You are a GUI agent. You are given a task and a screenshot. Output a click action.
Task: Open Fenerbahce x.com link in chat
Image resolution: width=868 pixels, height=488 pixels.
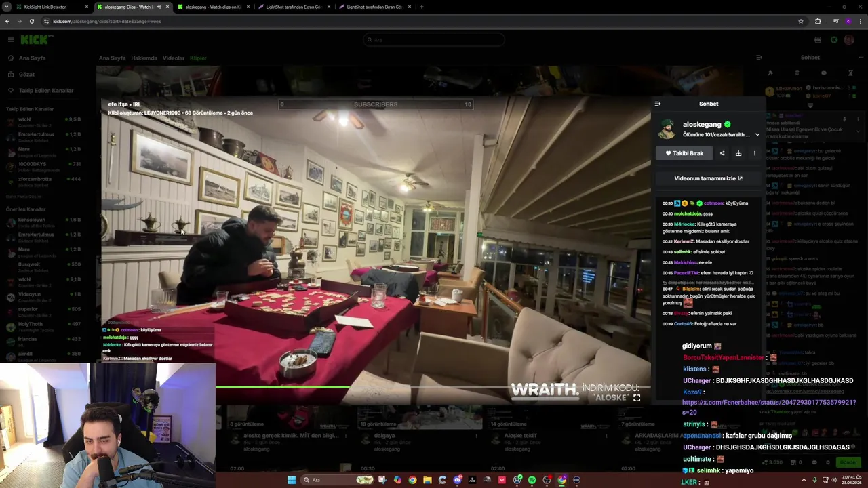[768, 407]
